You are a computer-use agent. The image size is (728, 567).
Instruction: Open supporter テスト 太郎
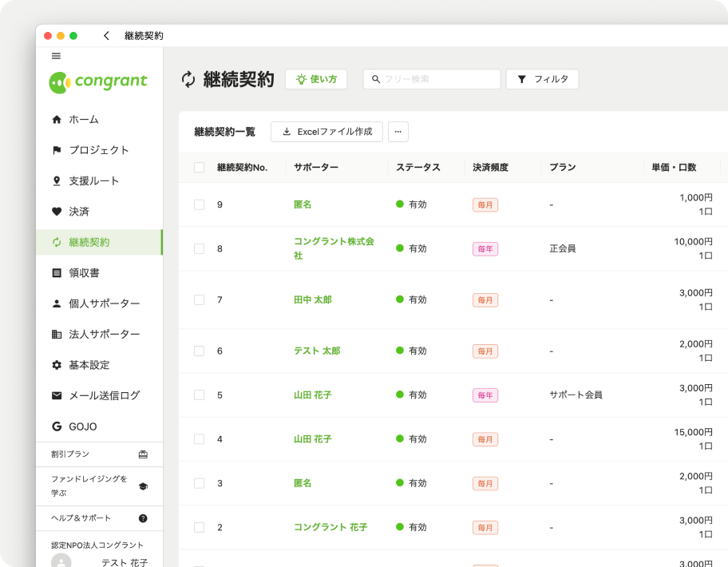(317, 351)
